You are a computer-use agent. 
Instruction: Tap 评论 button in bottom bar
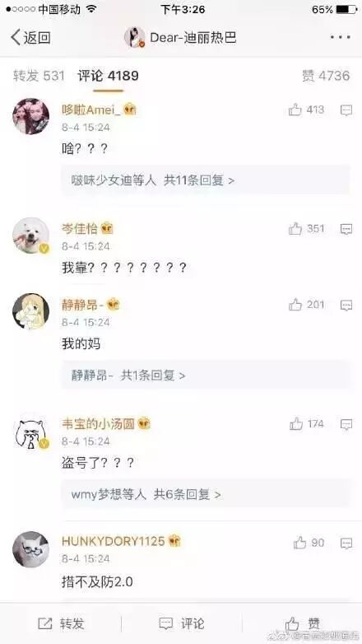point(181,623)
